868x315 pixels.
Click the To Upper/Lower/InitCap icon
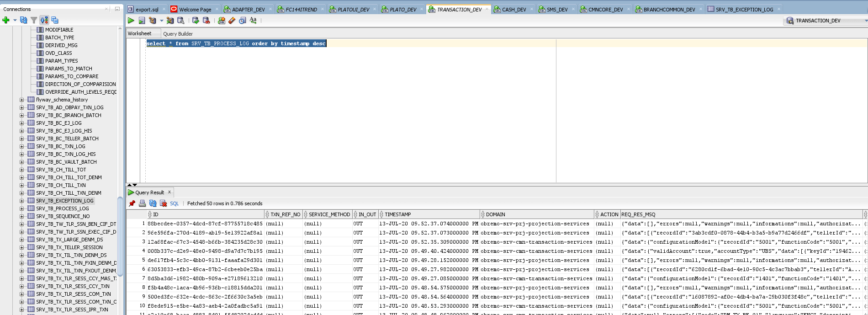253,21
